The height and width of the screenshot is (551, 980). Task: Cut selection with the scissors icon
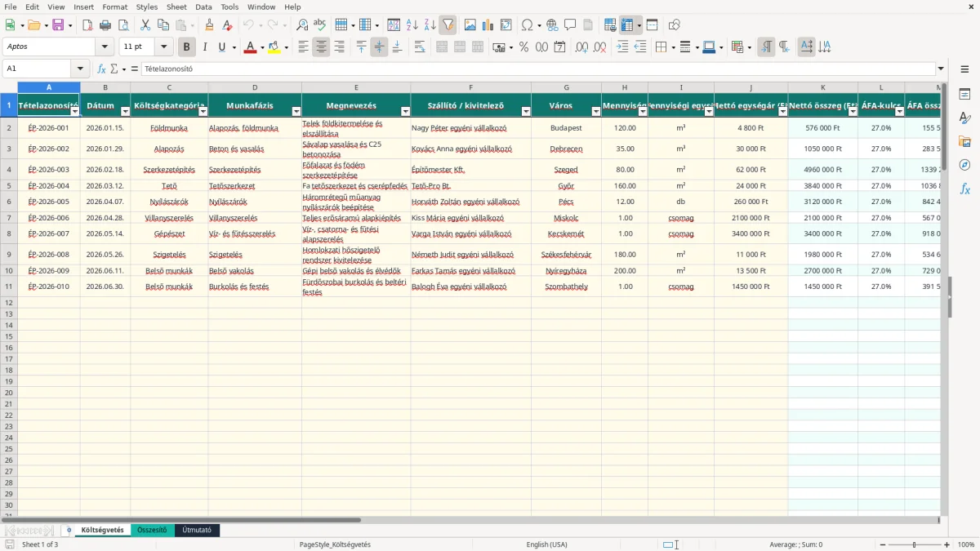145,25
